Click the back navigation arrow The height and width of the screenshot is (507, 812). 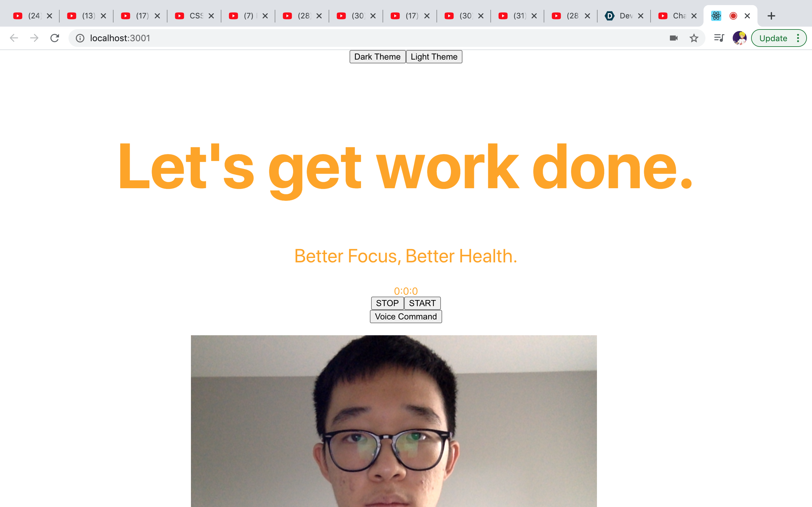(14, 38)
